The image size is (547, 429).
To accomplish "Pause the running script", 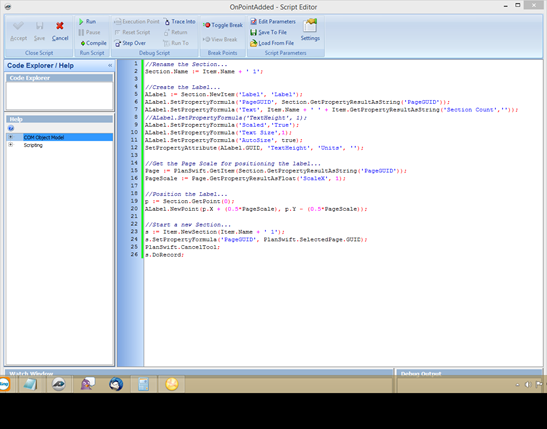I will [x=90, y=32].
